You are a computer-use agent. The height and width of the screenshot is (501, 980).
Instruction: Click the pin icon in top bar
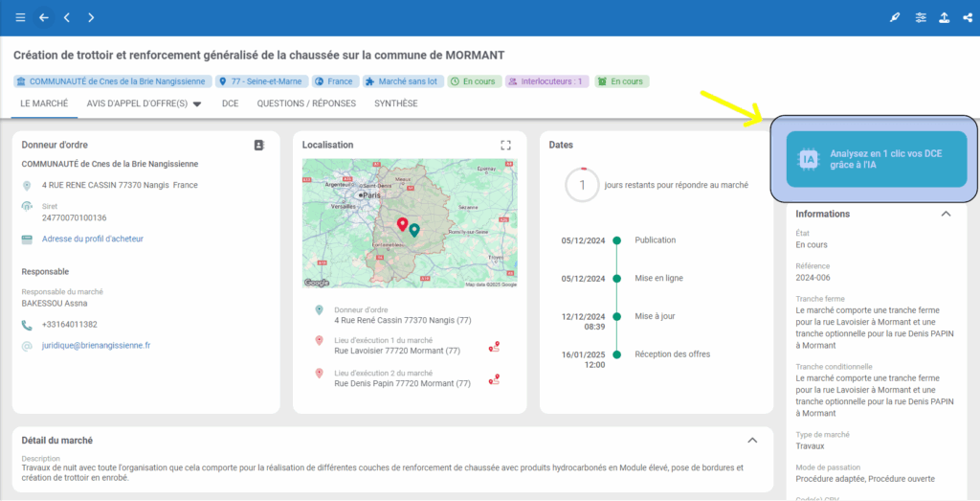896,17
